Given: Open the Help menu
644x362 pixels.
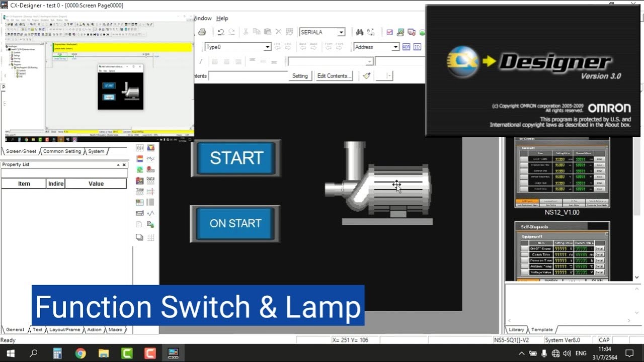Looking at the screenshot, I should click(x=222, y=18).
